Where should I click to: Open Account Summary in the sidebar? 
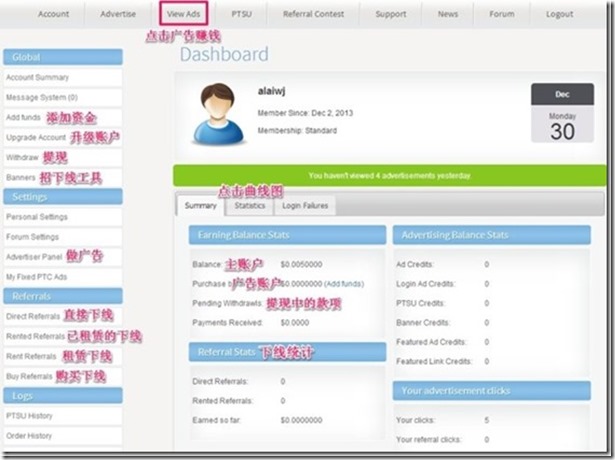click(x=37, y=77)
